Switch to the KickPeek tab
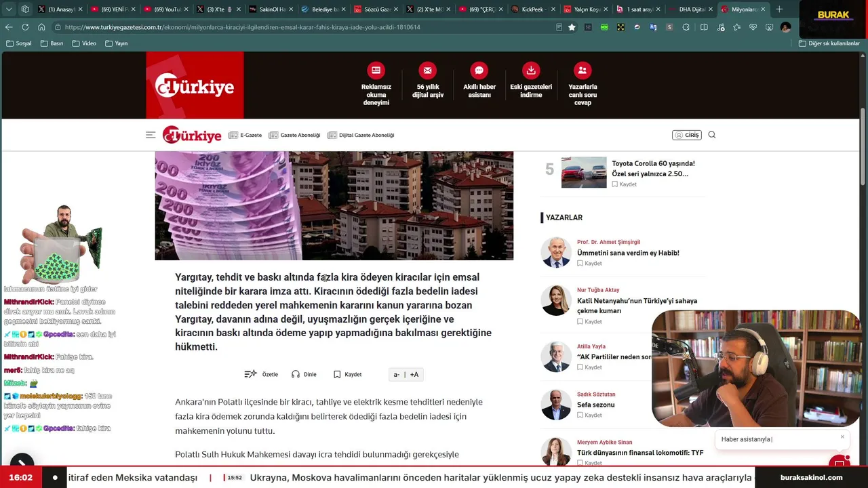This screenshot has height=488, width=868. [x=533, y=9]
